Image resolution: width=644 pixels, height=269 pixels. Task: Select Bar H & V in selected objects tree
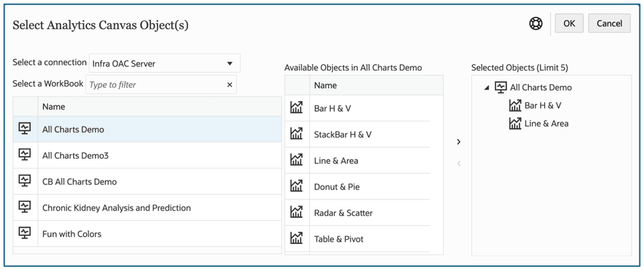click(x=542, y=106)
